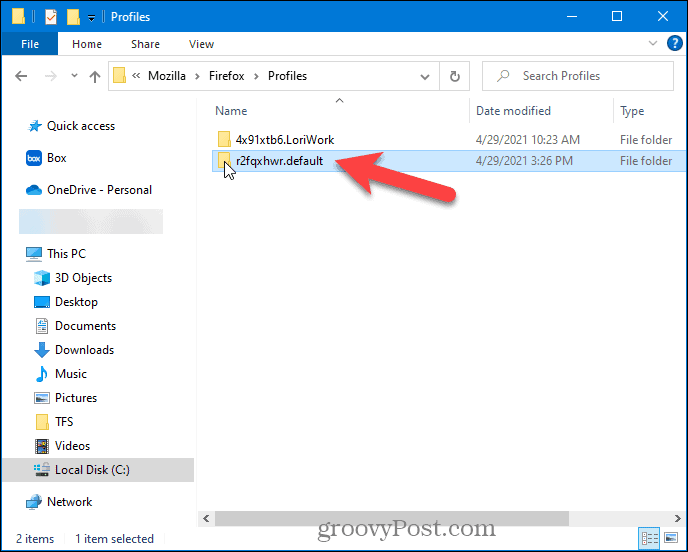The height and width of the screenshot is (552, 688).
Task: Go back with the Back arrow
Action: (x=21, y=76)
